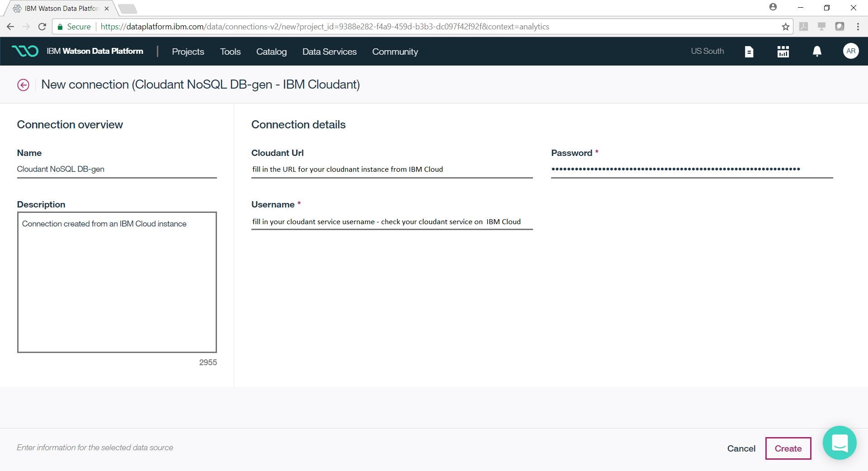The width and height of the screenshot is (868, 471).
Task: Click the browser address bar URL
Action: [x=325, y=27]
